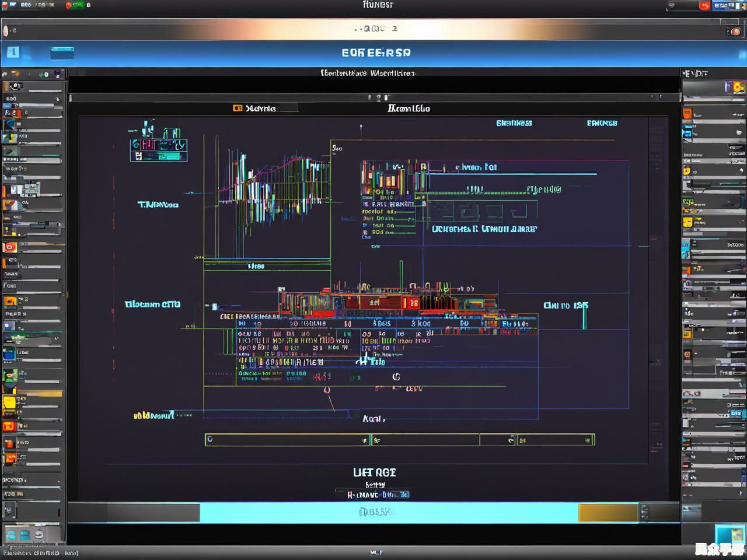The width and height of the screenshot is (747, 560).
Task: Click the small toggle at the end of second yellow-outlined field
Action: click(x=511, y=440)
